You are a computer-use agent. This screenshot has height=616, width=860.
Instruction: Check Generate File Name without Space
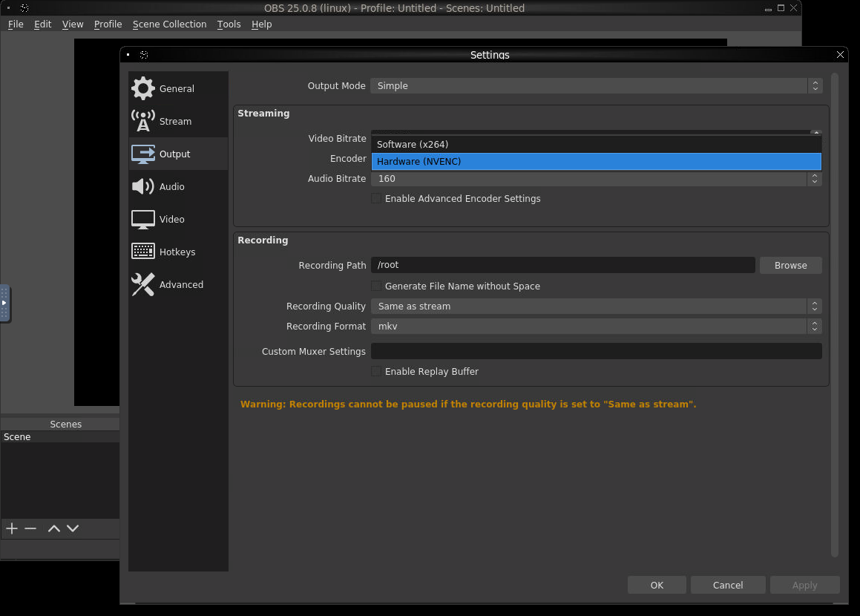[376, 286]
